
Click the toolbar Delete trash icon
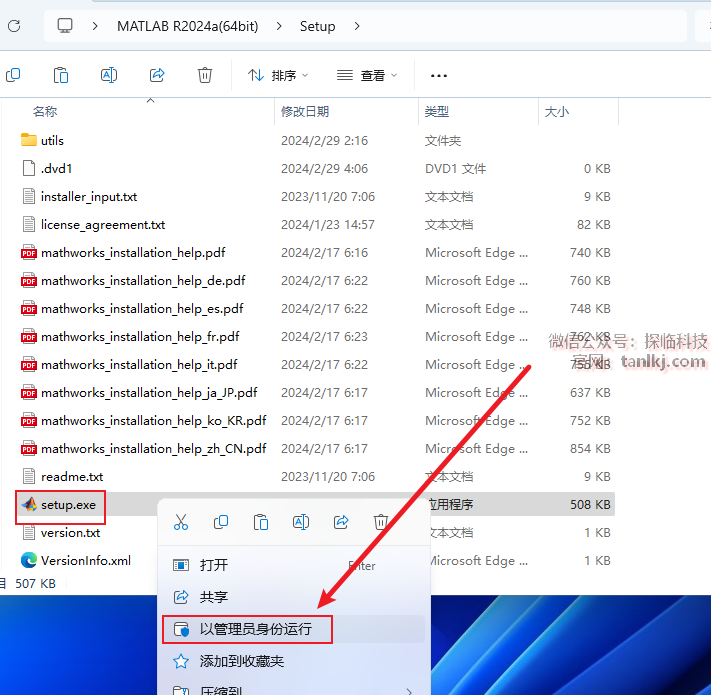[205, 75]
